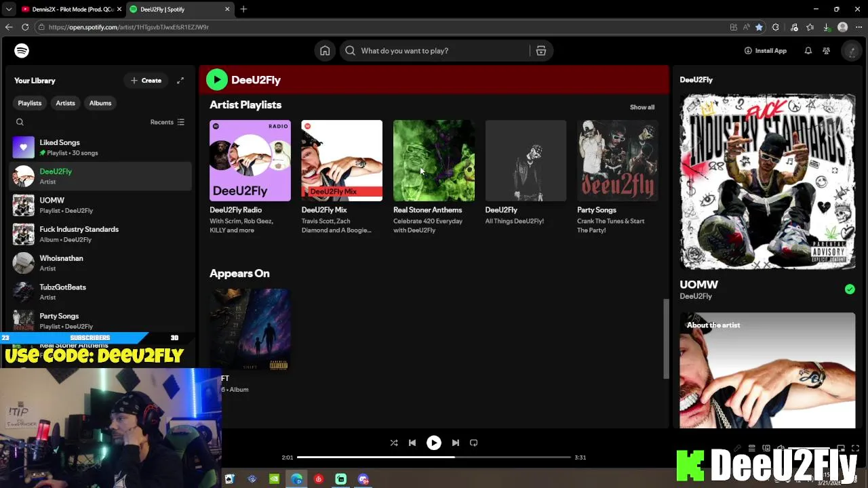The width and height of the screenshot is (868, 488).
Task: Open the Browse icon beside the search bar
Action: pos(541,51)
